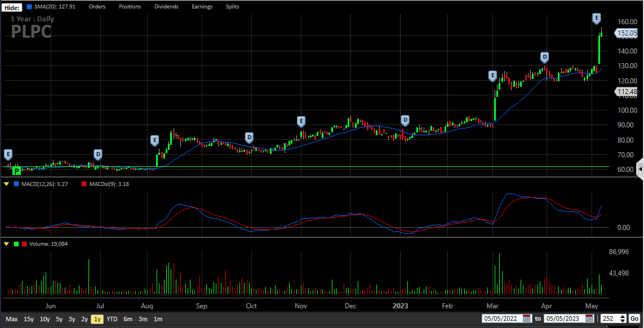644x328 pixels.
Task: Click the red Volume color swatch
Action: [24, 243]
